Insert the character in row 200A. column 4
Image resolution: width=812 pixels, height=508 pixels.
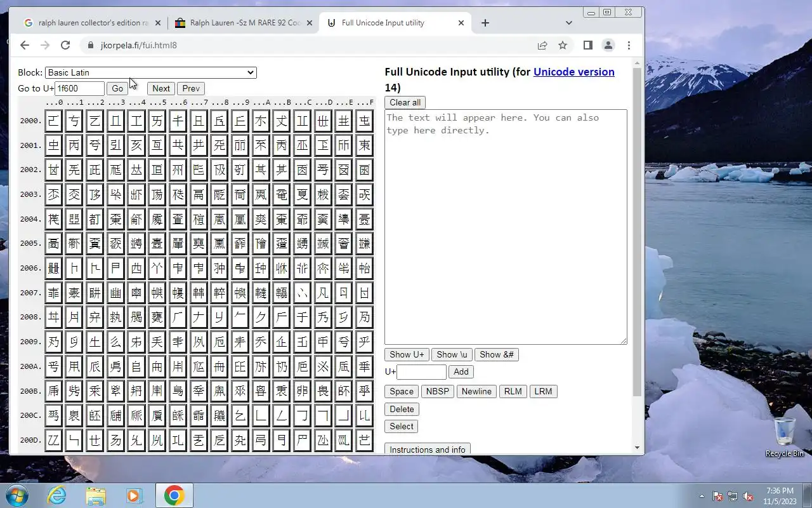[136, 366]
